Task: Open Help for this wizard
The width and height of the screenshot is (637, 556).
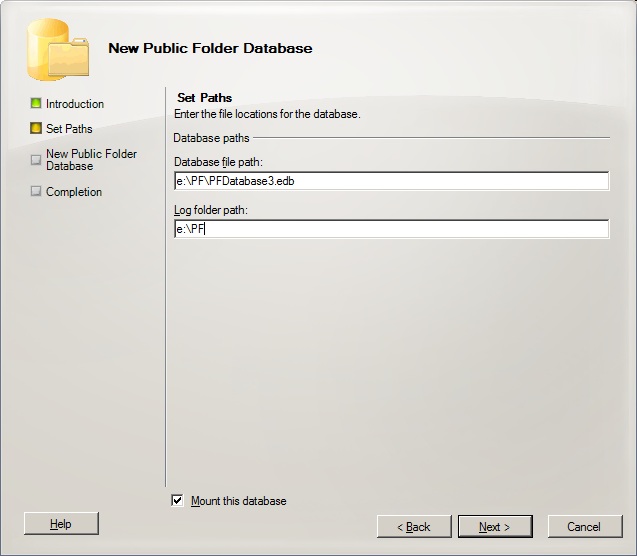Action: (61, 524)
